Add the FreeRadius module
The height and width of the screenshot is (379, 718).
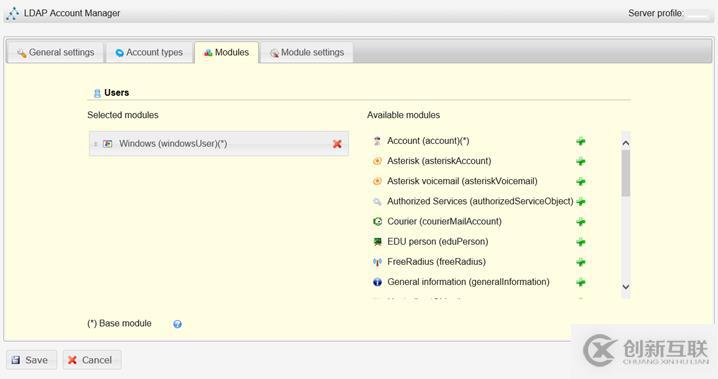point(581,262)
